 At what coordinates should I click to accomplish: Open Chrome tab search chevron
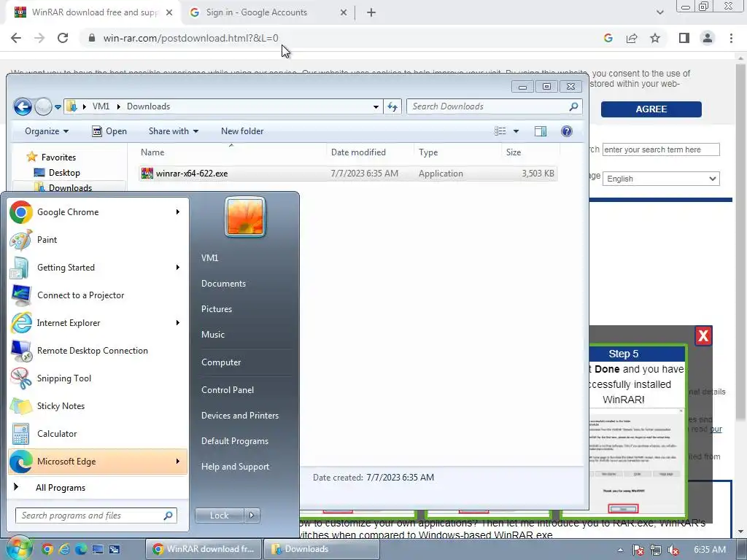tap(659, 12)
